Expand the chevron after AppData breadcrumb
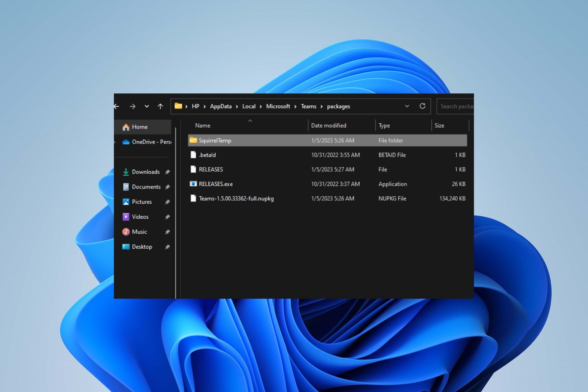Viewport: 588px width, 392px height. (x=237, y=107)
